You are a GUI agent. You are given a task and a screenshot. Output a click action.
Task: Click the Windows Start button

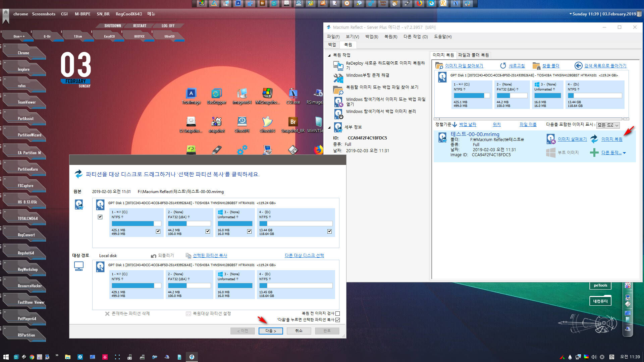6,357
